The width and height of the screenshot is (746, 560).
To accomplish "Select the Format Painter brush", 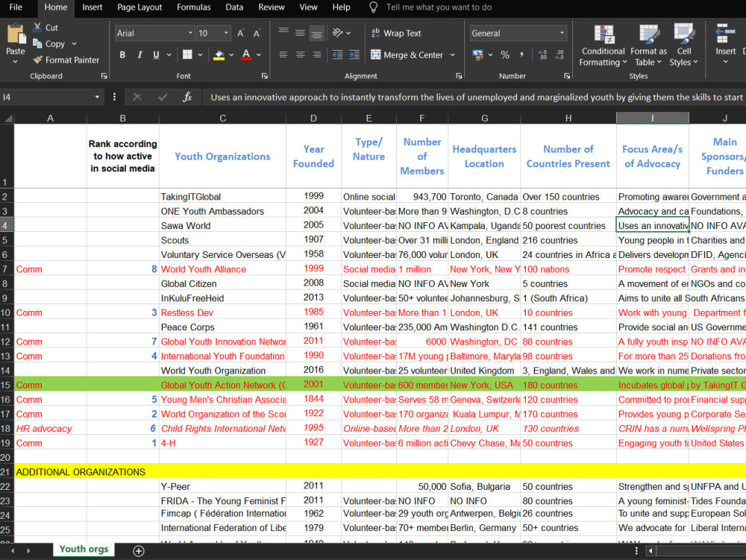I will [37, 60].
